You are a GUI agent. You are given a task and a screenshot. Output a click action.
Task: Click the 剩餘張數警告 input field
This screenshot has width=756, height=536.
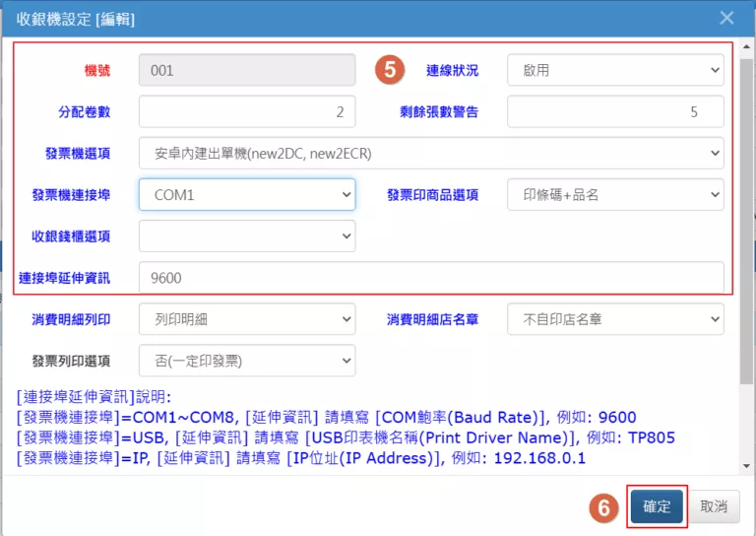[x=615, y=112]
